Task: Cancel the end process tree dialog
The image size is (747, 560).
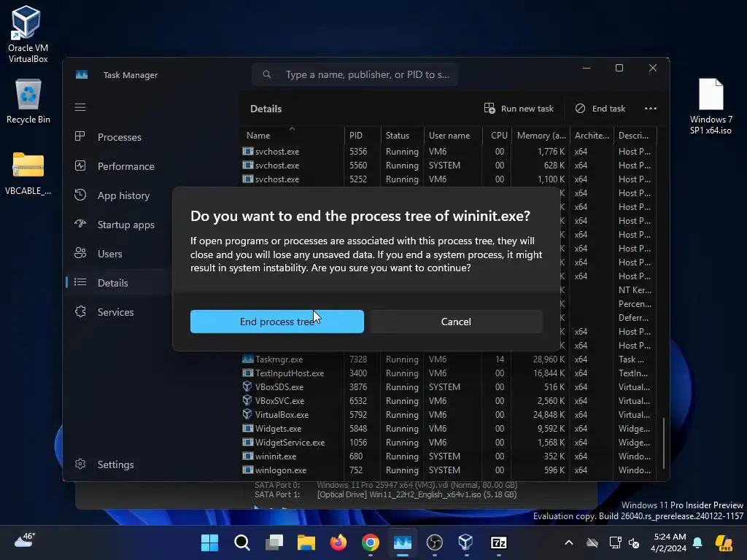Action: coord(456,322)
